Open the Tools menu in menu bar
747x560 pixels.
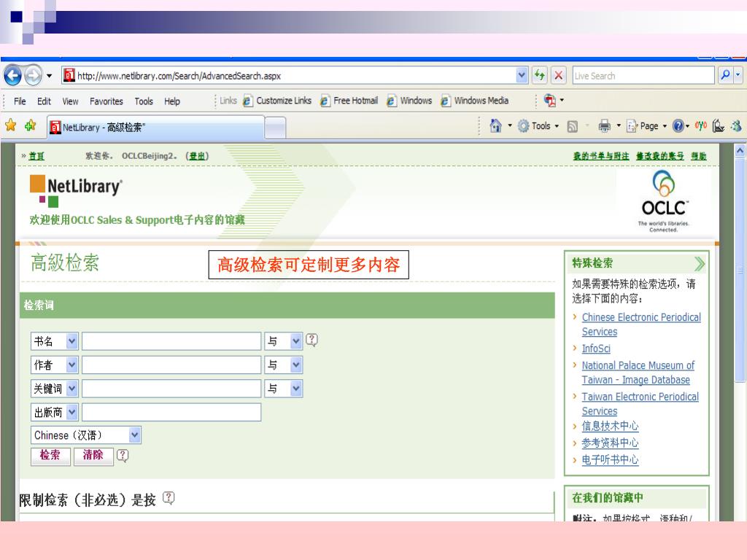click(144, 101)
